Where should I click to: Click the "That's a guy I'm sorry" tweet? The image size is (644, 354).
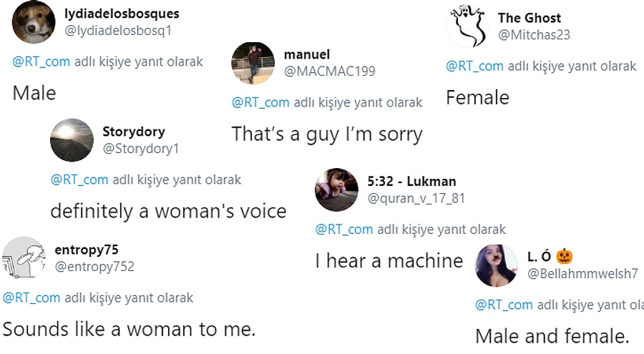pos(327,134)
